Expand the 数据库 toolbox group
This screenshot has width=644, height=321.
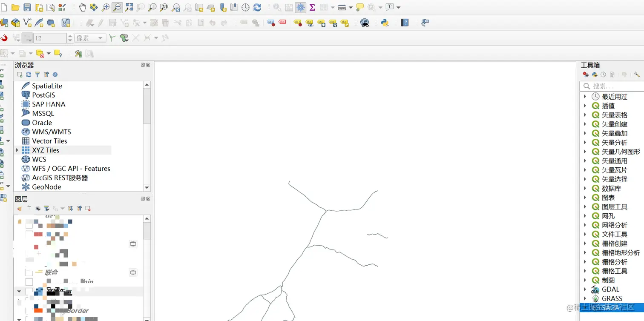pos(585,188)
